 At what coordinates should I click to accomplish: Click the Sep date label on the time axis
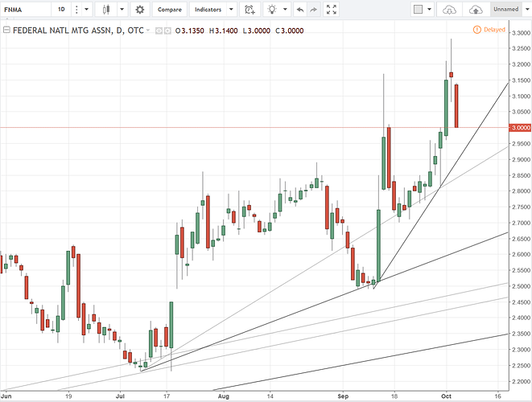[x=343, y=396]
